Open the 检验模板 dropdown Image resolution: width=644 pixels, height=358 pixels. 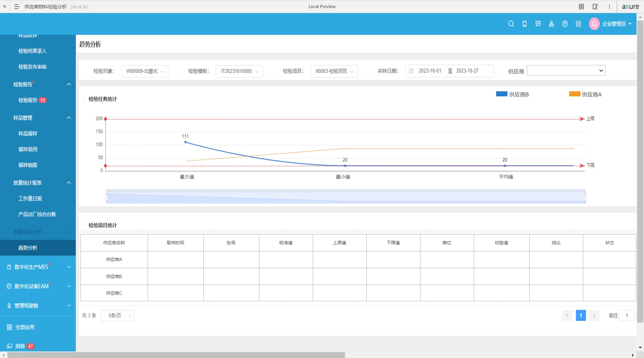click(239, 71)
